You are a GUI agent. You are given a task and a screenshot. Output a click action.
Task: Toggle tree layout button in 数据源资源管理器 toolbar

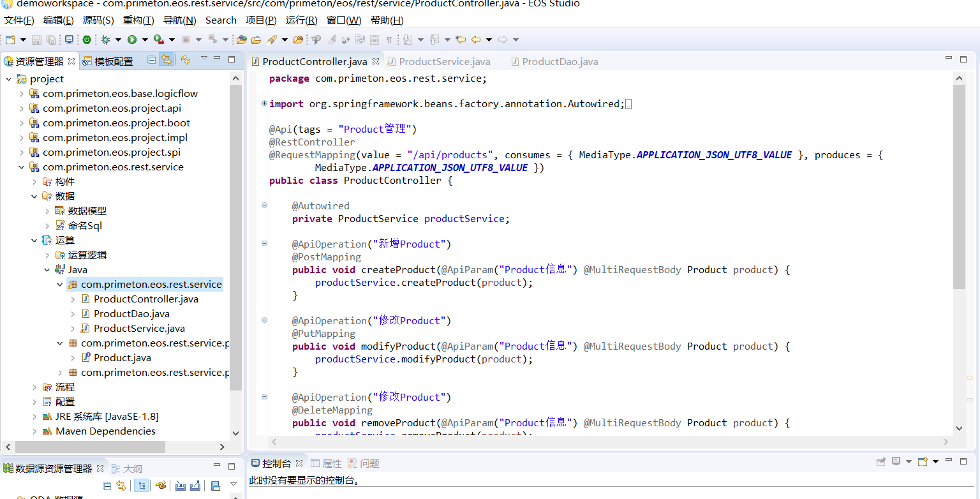141,486
